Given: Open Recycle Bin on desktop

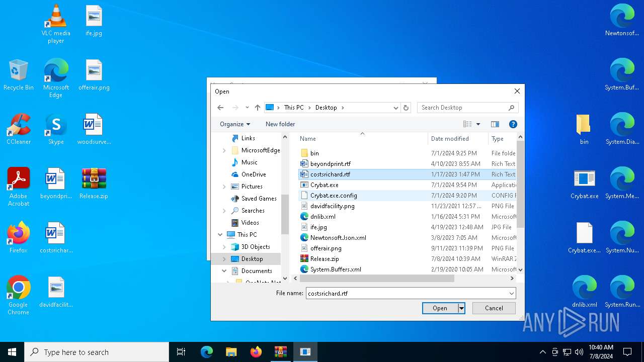Looking at the screenshot, I should [x=18, y=74].
